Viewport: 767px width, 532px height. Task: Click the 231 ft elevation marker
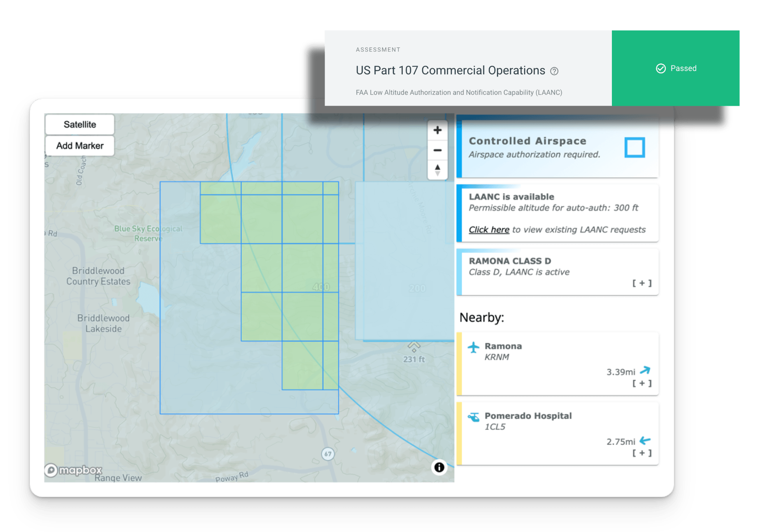[414, 352]
